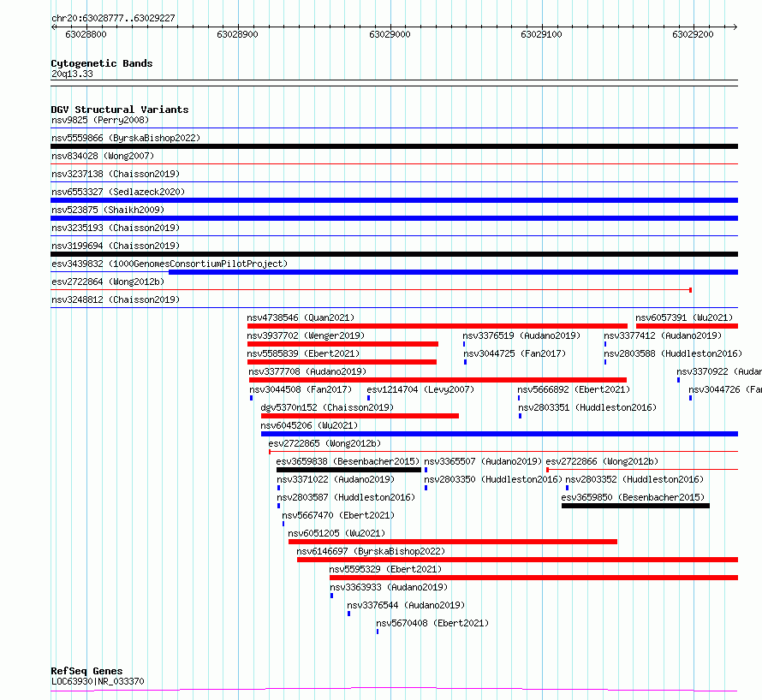Select the nsv834028 (Wong2007) variant label

[x=103, y=156]
